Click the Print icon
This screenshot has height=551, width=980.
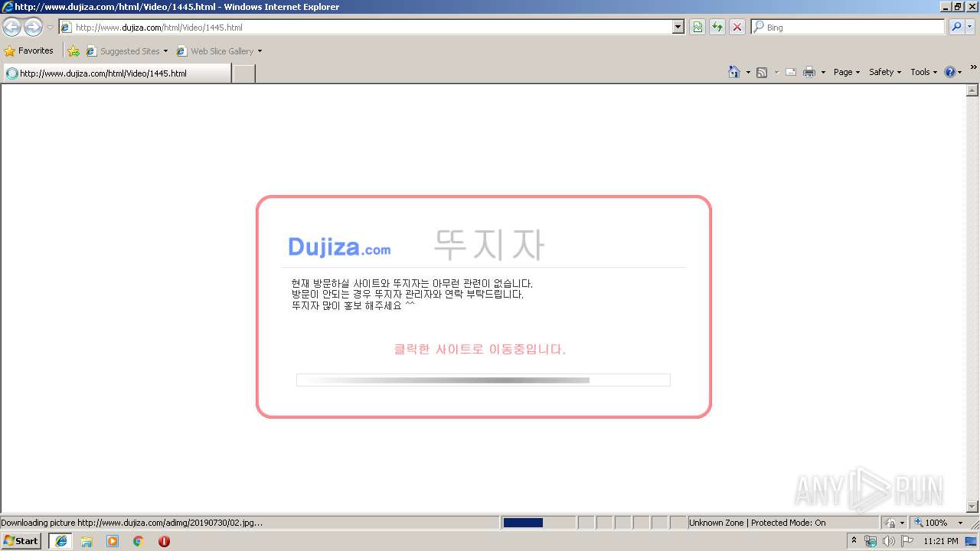809,72
